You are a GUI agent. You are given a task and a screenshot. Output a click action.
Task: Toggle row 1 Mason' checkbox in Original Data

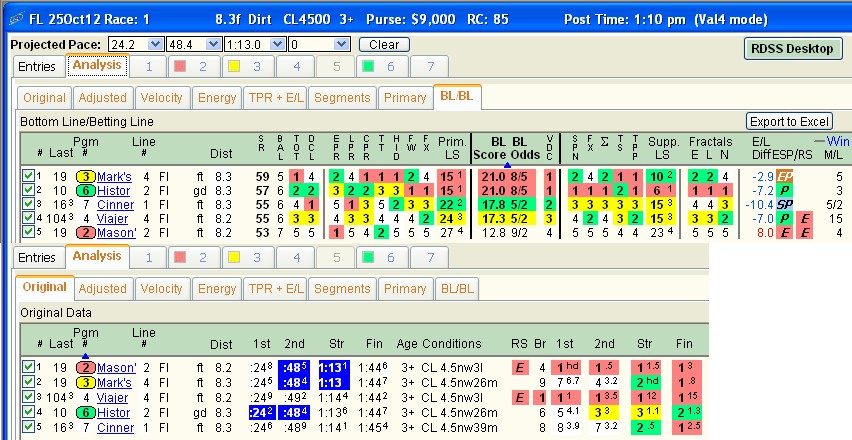28,367
